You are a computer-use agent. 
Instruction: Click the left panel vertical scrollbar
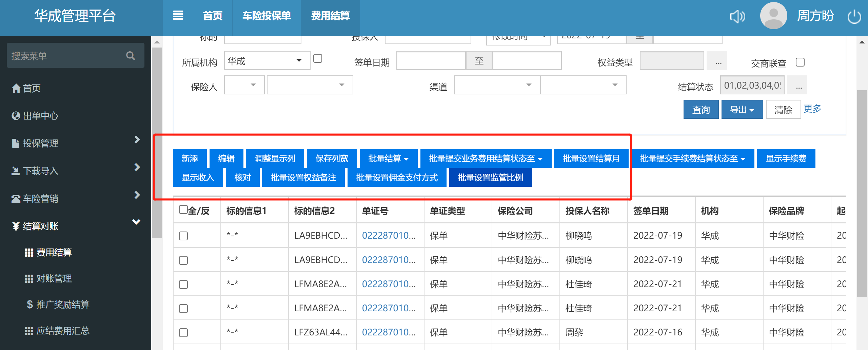[157, 143]
